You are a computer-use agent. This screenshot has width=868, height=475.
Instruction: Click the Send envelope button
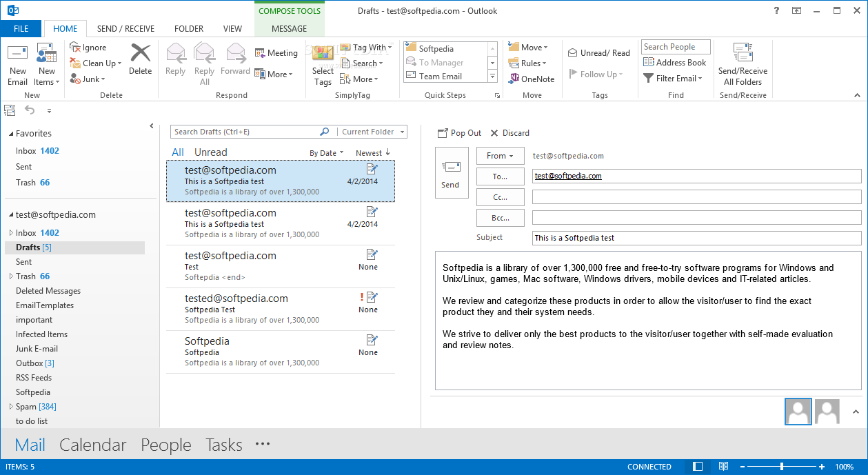[x=452, y=172]
